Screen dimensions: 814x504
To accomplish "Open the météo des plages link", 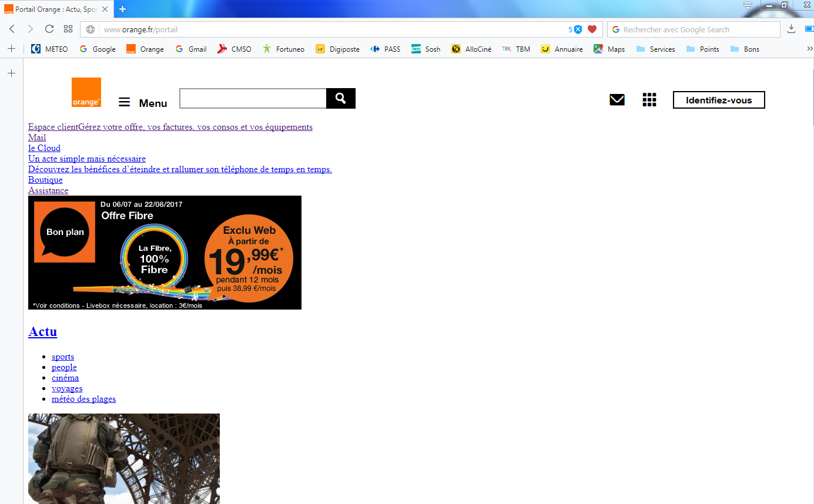I will pos(83,399).
